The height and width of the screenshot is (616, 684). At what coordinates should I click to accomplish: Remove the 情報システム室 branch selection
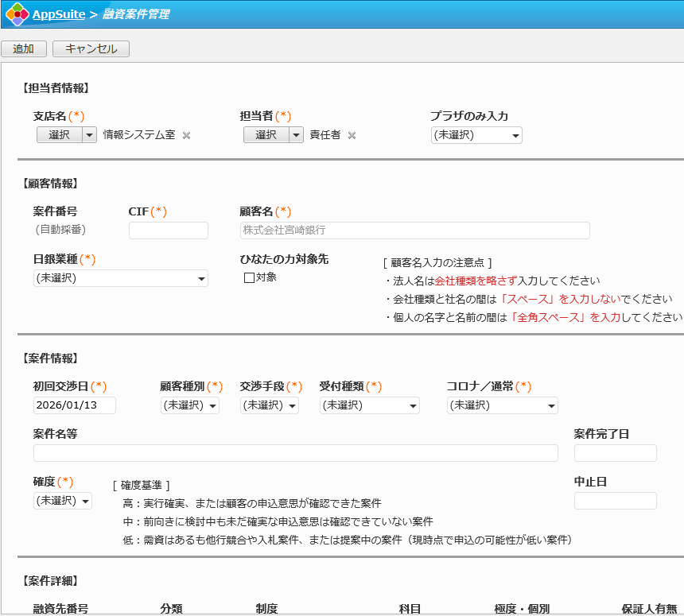point(187,135)
